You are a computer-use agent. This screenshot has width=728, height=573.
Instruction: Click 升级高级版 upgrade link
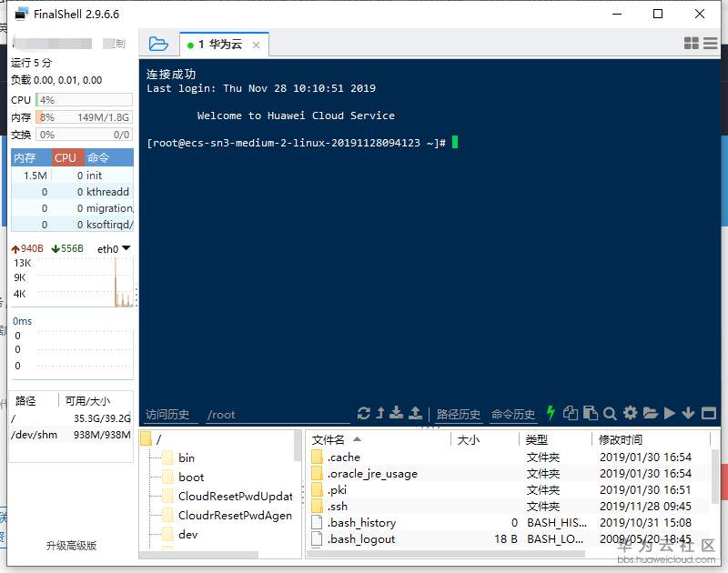[72, 546]
